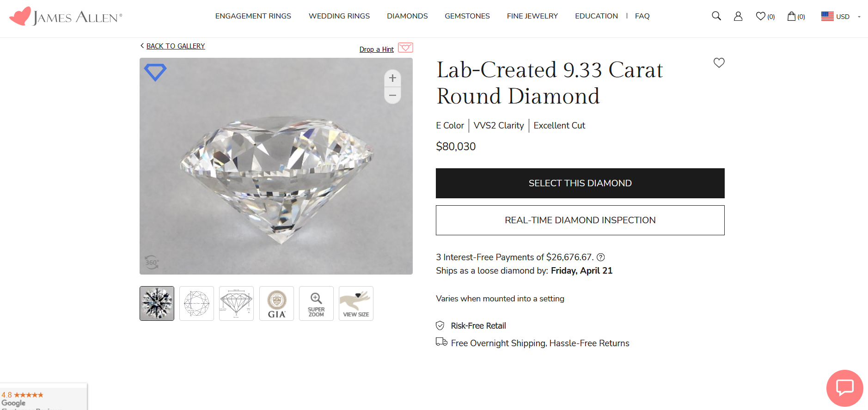Open the Gemstones menu
Screen dimensions: 868x410
(x=467, y=16)
